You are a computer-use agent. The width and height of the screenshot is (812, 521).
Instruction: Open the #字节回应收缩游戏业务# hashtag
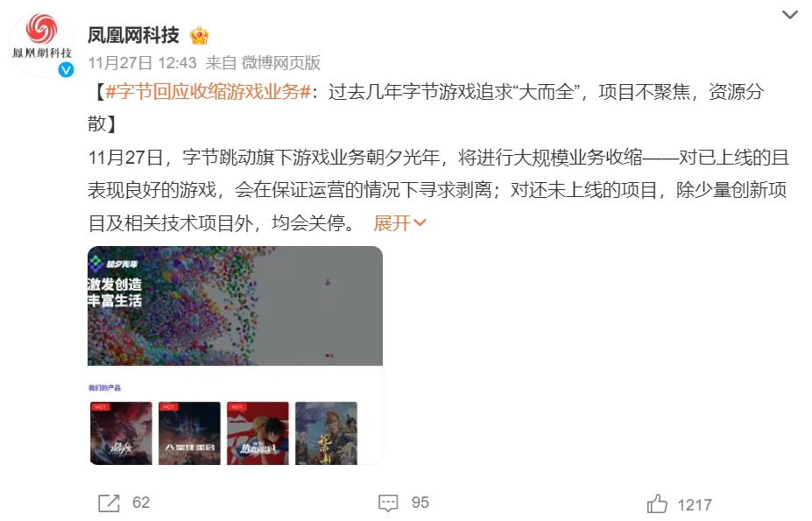point(208,92)
